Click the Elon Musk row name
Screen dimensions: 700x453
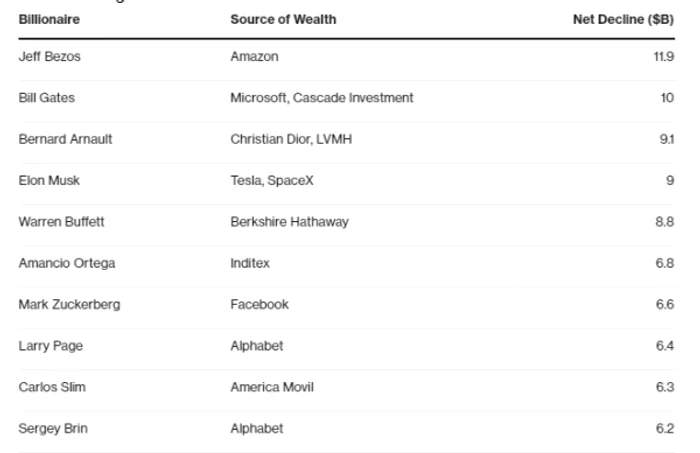[x=49, y=181]
